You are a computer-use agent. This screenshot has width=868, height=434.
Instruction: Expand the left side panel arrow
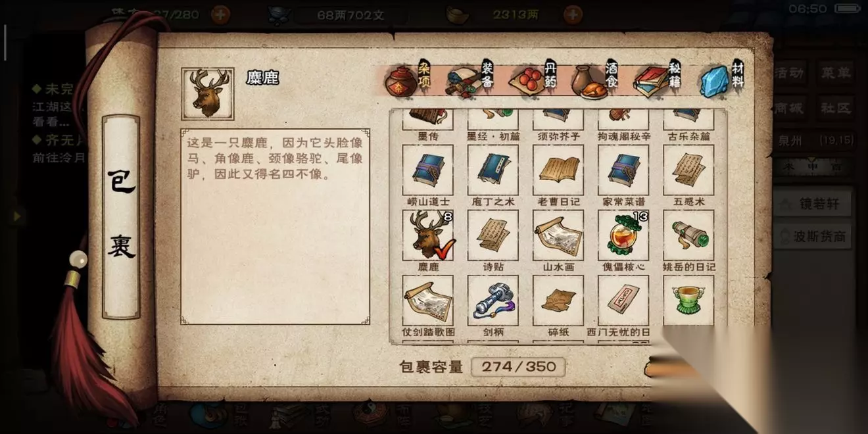[17, 215]
